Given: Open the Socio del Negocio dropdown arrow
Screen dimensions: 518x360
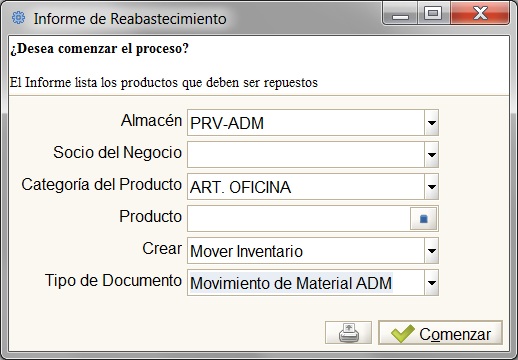Looking at the screenshot, I should pyautogui.click(x=432, y=155).
